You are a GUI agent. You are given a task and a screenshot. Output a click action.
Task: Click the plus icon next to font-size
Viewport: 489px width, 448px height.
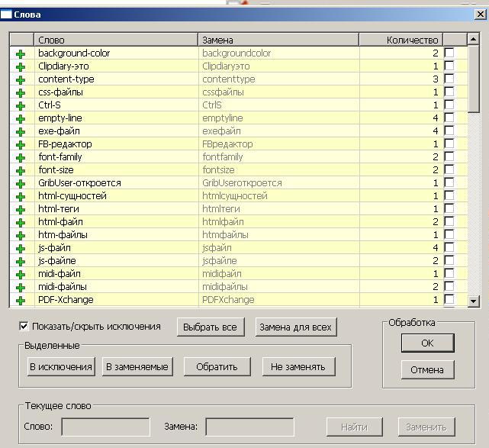click(x=21, y=171)
